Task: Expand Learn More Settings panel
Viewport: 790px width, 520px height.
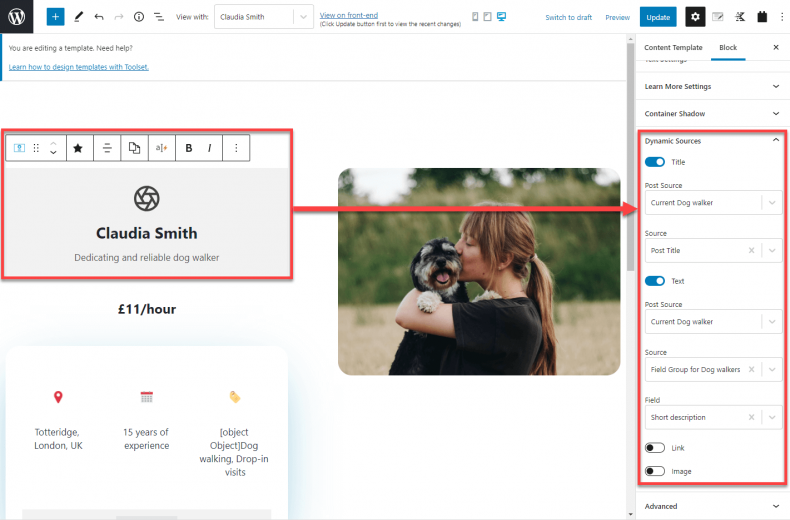Action: pos(712,86)
